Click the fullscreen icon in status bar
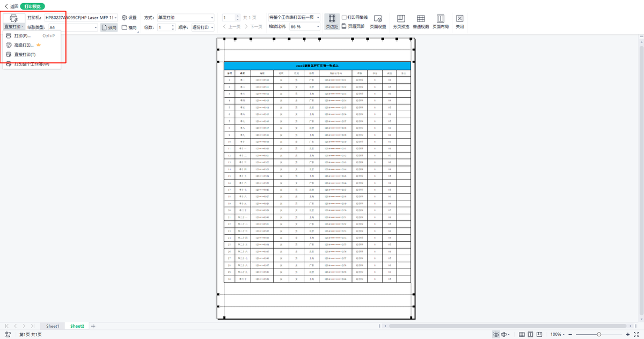 click(637, 334)
